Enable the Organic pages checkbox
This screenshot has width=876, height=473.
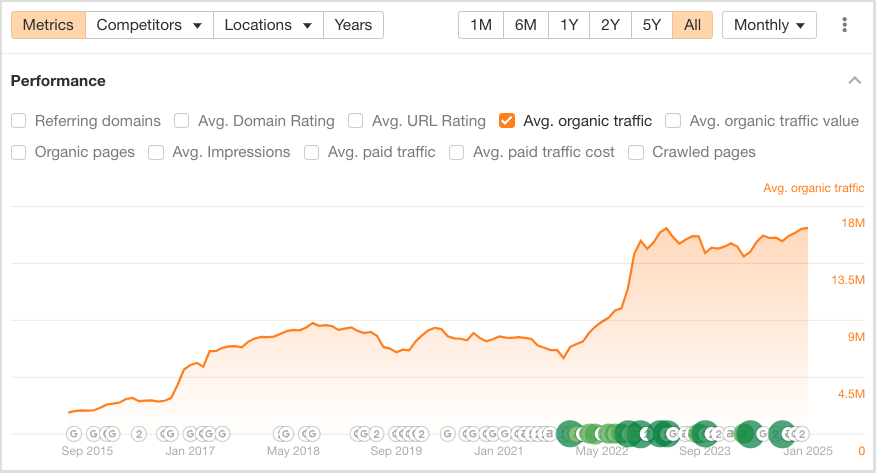(18, 152)
